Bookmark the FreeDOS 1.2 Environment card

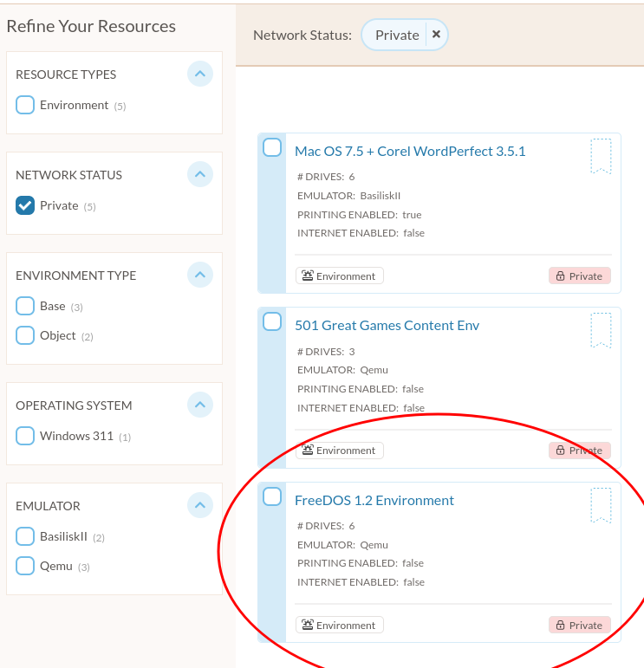coord(601,505)
